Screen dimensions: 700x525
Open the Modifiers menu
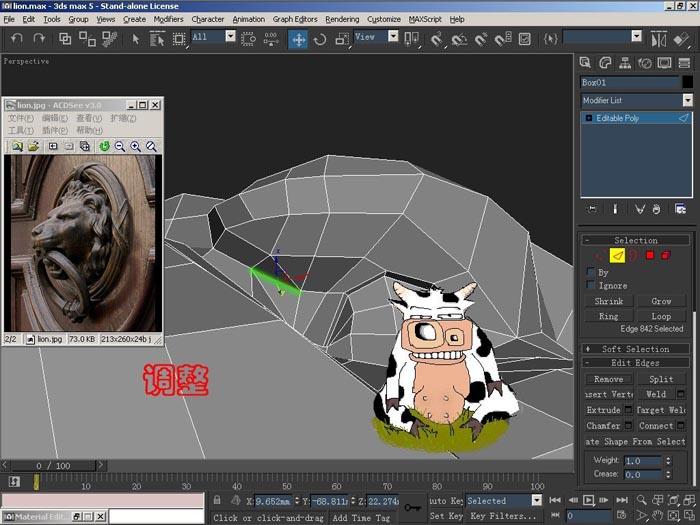[x=168, y=19]
